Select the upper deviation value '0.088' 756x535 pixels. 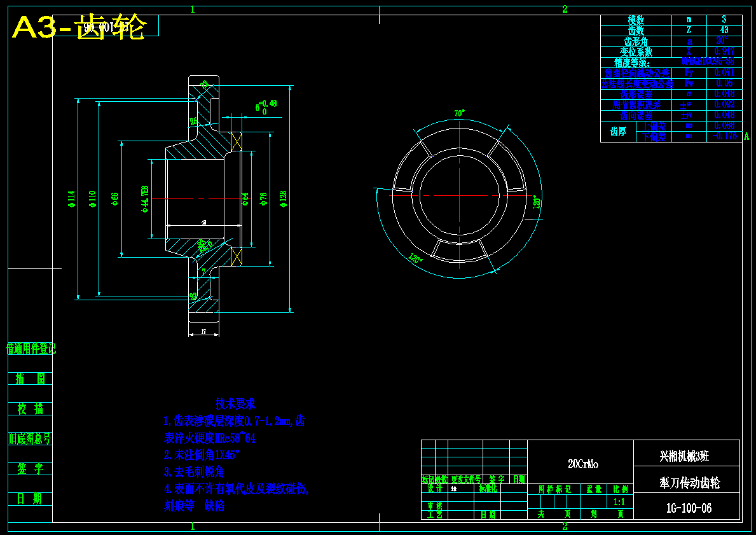pos(724,125)
